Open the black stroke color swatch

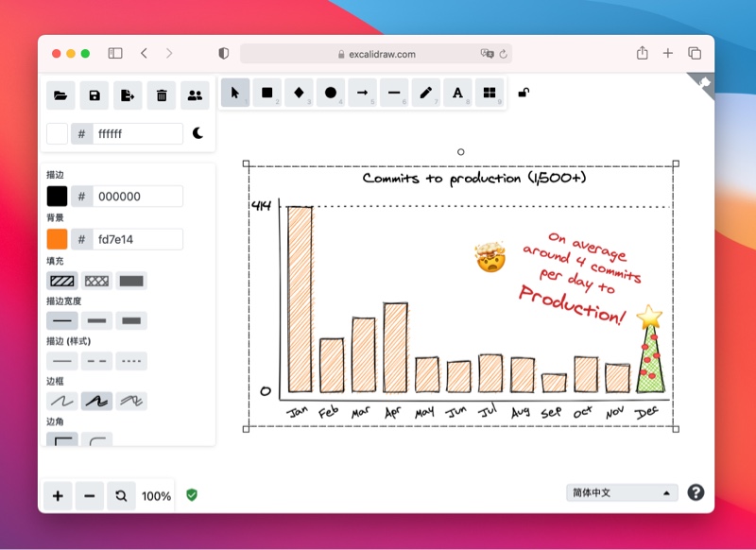coord(57,197)
